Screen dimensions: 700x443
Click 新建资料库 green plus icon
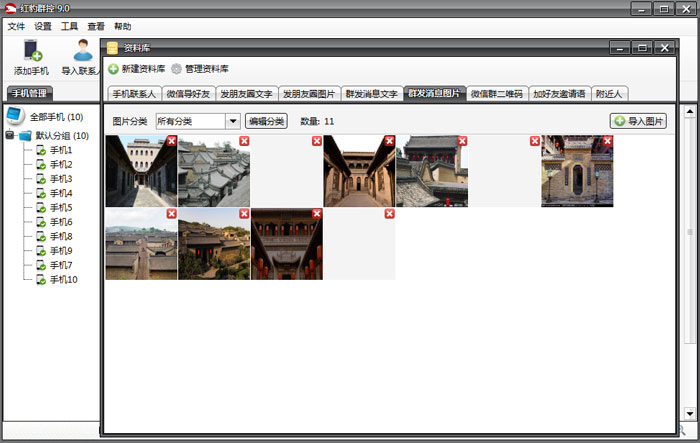click(113, 69)
